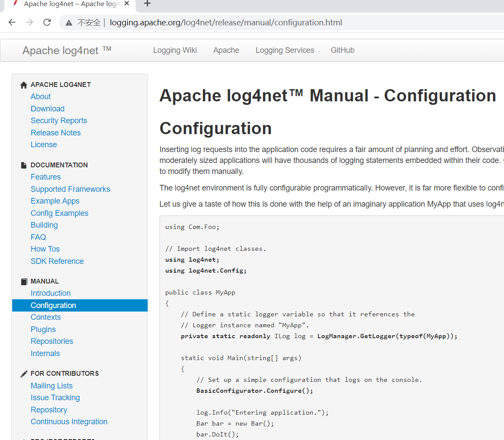Click code line 'log.Info("Entering application.");'
The width and height of the screenshot is (504, 440).
(262, 412)
